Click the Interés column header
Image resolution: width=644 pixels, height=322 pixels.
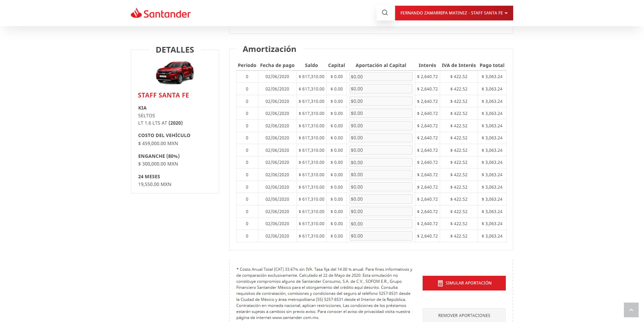pyautogui.click(x=427, y=65)
